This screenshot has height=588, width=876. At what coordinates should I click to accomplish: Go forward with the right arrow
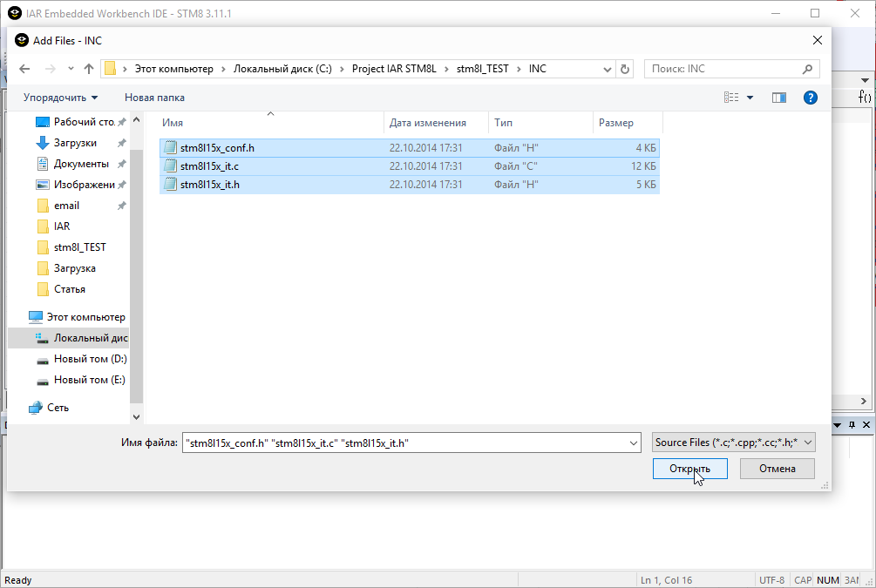[51, 69]
